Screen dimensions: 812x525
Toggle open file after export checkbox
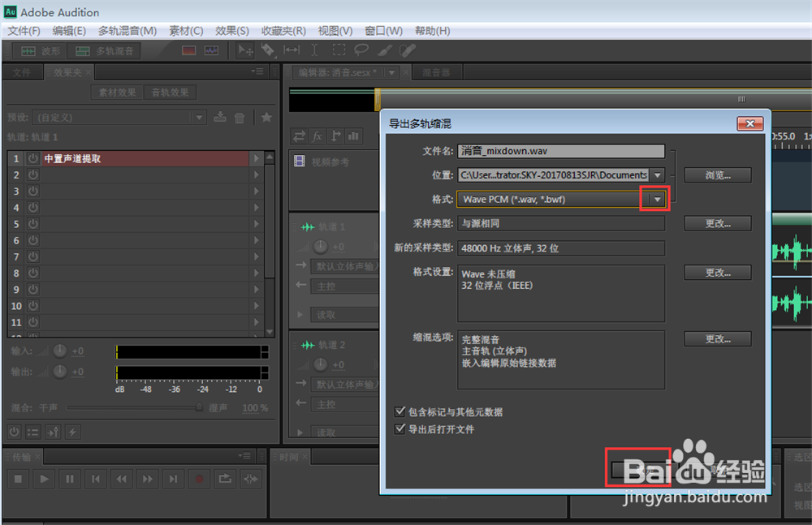tap(400, 428)
